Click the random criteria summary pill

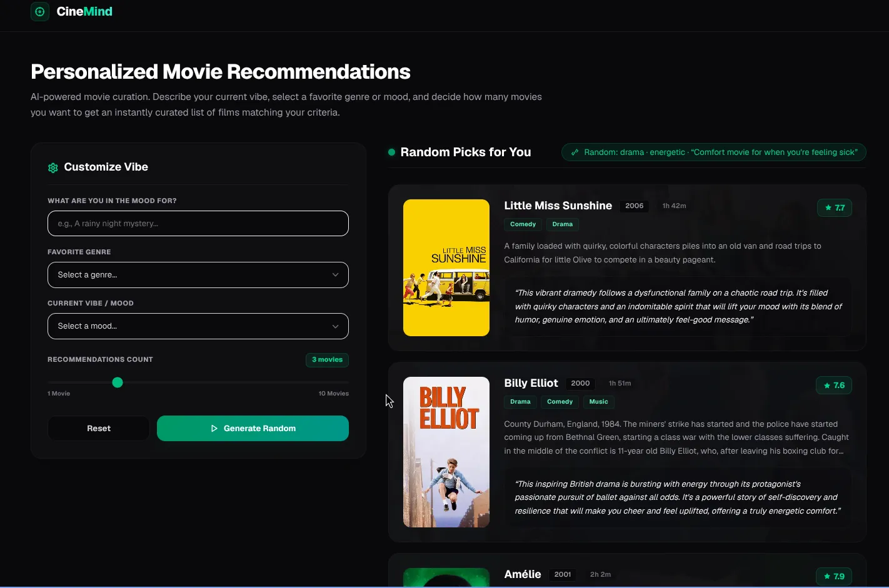pyautogui.click(x=714, y=152)
